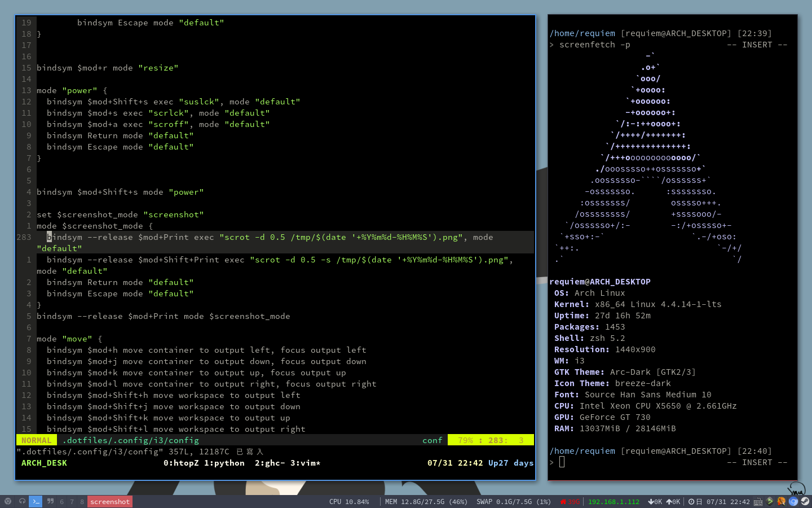The height and width of the screenshot is (508, 812).
Task: Click the 07/31 22:42 clock in the bar
Action: 728,502
